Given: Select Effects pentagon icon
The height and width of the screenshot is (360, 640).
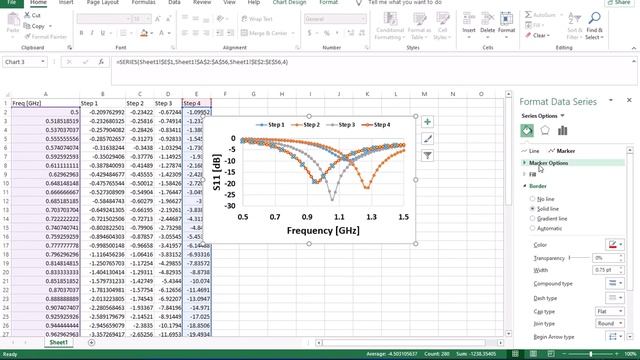Looking at the screenshot, I should pyautogui.click(x=545, y=131).
